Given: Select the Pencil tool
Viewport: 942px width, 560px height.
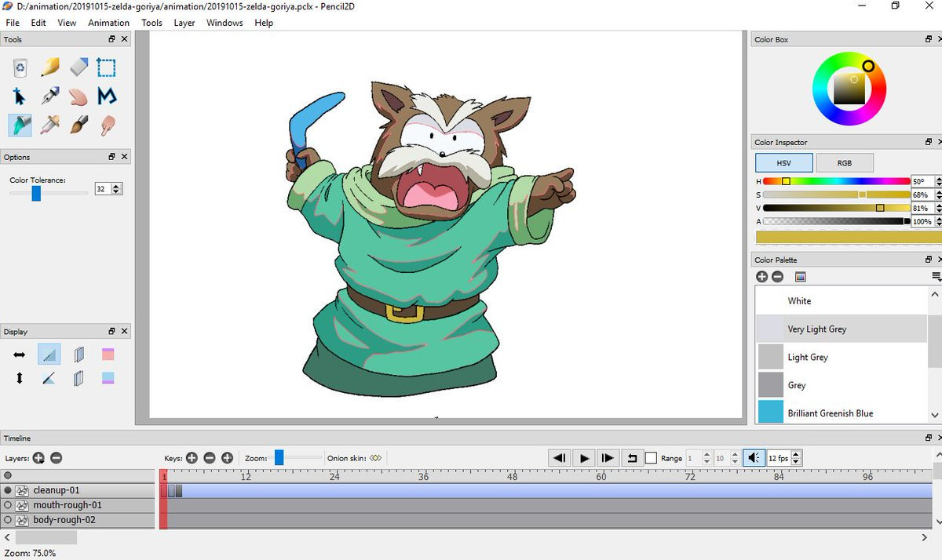Looking at the screenshot, I should point(50,67).
